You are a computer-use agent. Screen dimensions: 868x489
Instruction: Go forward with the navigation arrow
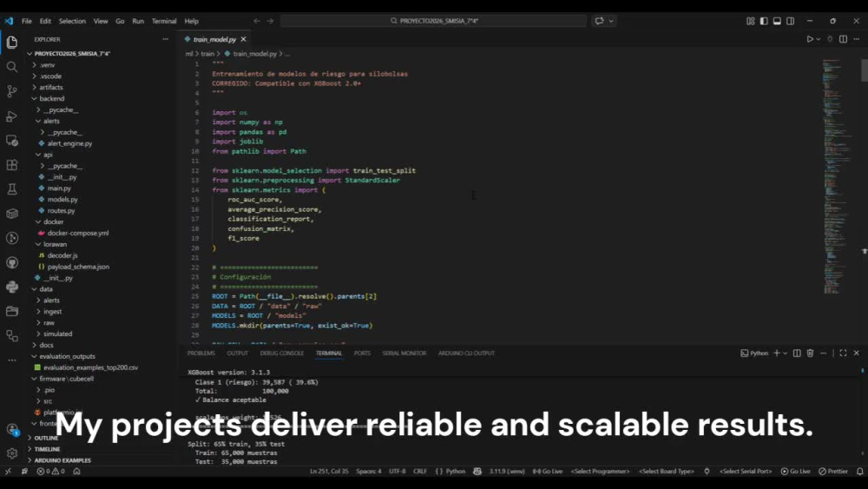(x=270, y=21)
